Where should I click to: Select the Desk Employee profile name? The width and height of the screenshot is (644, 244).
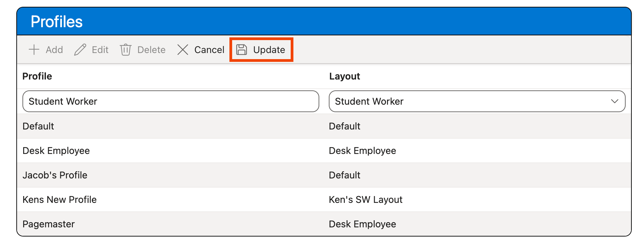click(56, 151)
